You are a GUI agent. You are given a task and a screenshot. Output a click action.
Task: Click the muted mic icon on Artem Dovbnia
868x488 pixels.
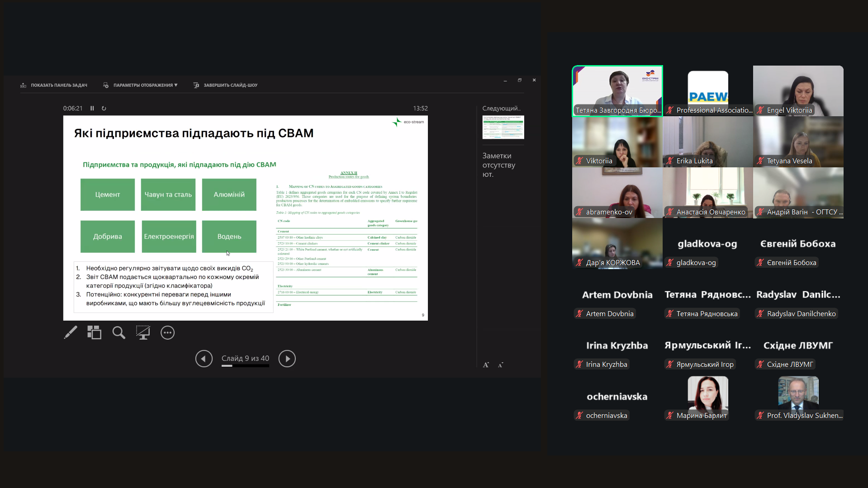coord(579,313)
